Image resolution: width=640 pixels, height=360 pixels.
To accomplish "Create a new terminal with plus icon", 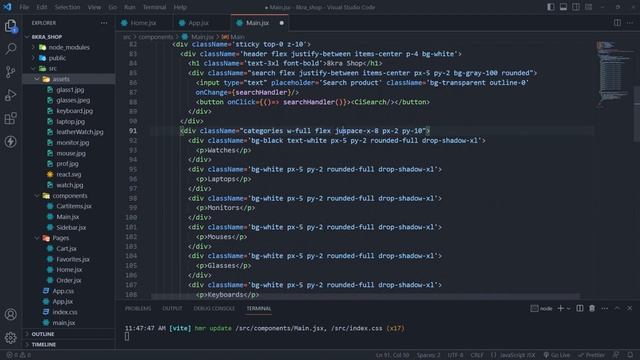I will pos(560,308).
